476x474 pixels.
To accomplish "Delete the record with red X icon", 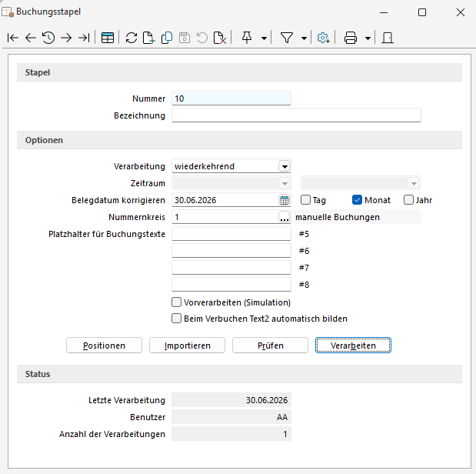I will pos(220,38).
